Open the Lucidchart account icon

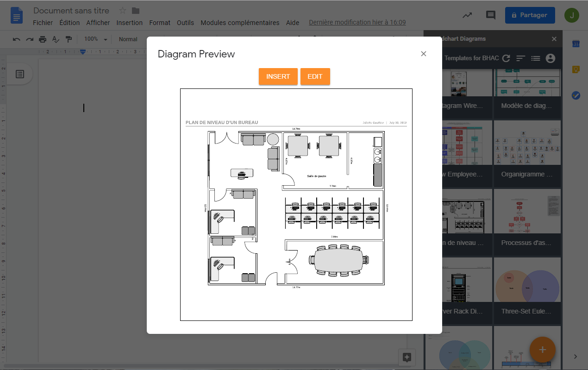click(550, 58)
